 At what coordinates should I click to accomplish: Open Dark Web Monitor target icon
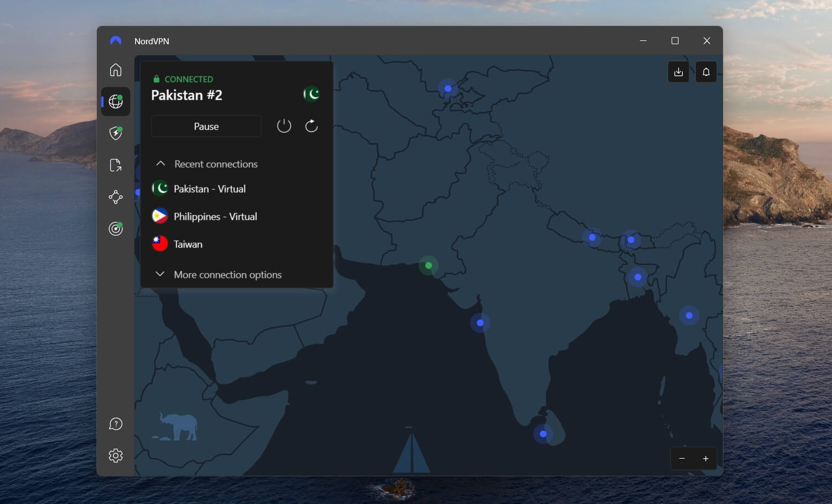tap(116, 228)
